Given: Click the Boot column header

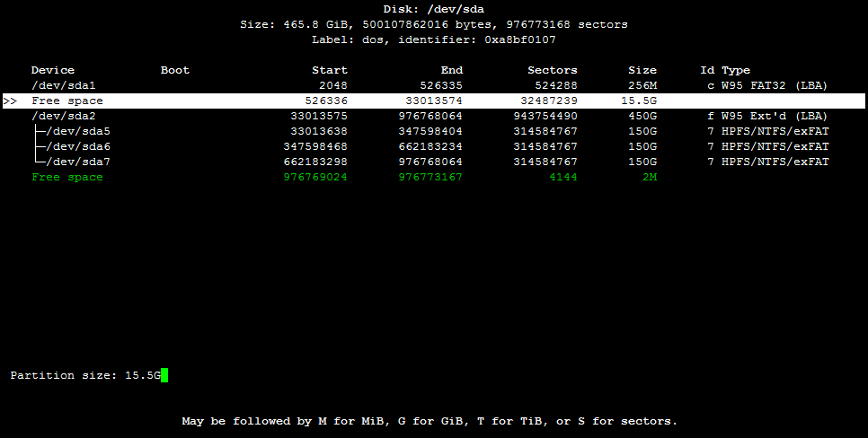Looking at the screenshot, I should [x=175, y=70].
